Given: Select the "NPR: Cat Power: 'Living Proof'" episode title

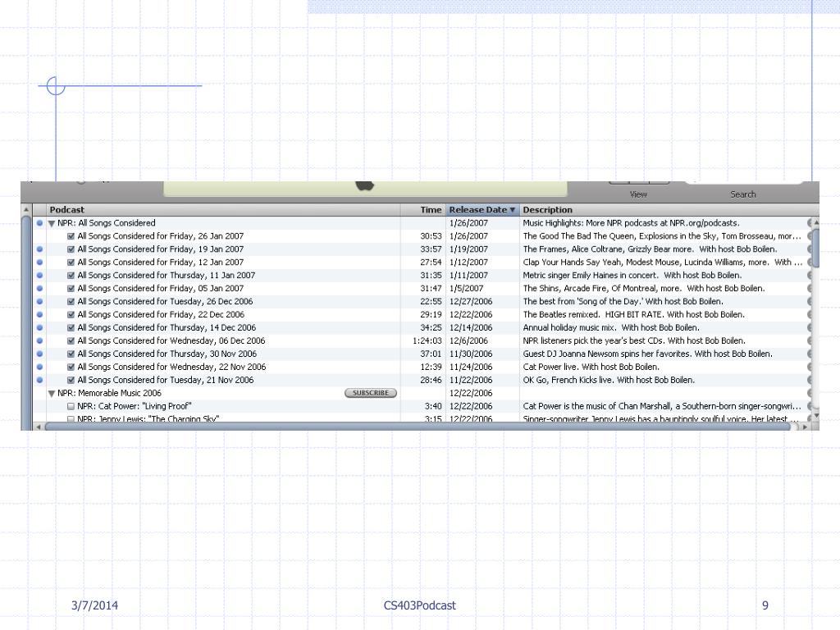Looking at the screenshot, I should pyautogui.click(x=134, y=406).
